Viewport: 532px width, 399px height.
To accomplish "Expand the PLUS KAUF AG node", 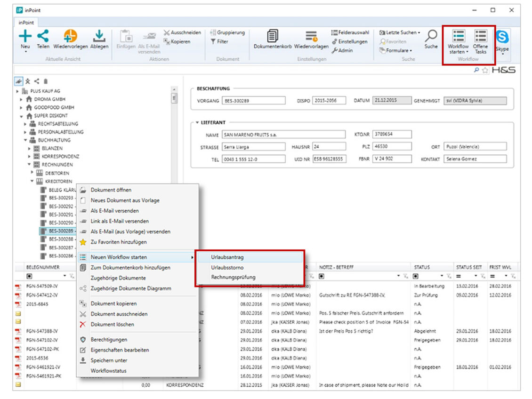I will [17, 91].
